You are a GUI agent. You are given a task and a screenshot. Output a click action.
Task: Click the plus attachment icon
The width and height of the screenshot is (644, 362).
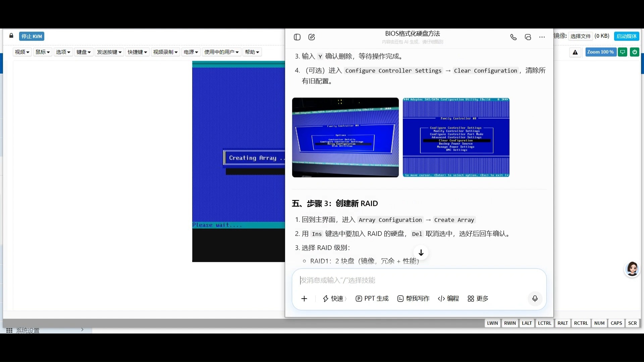point(304,299)
